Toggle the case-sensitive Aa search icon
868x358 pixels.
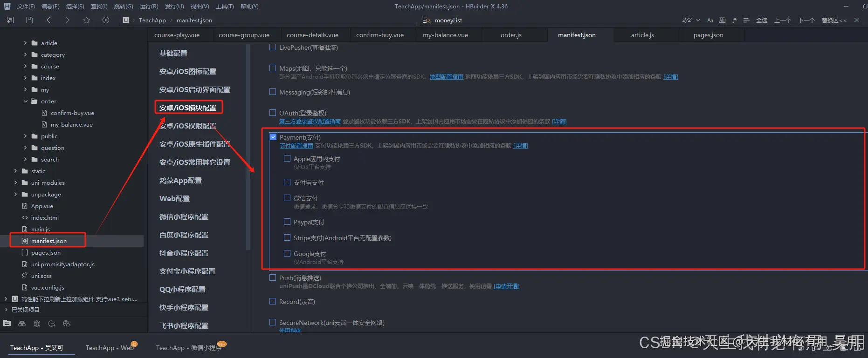coord(710,20)
